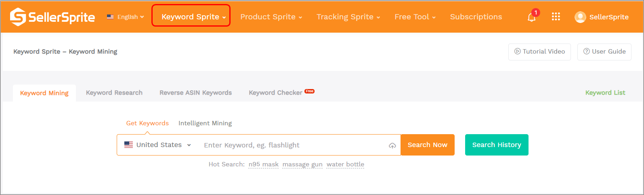This screenshot has height=195, width=644.
Task: Expand the English language dropdown
Action: (x=126, y=17)
